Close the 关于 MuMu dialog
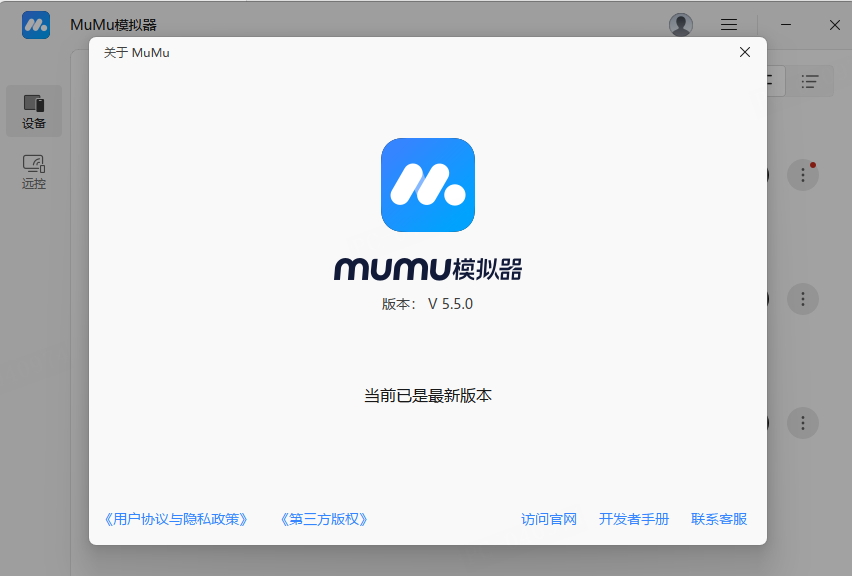Viewport: 852px width, 576px height. pyautogui.click(x=744, y=52)
